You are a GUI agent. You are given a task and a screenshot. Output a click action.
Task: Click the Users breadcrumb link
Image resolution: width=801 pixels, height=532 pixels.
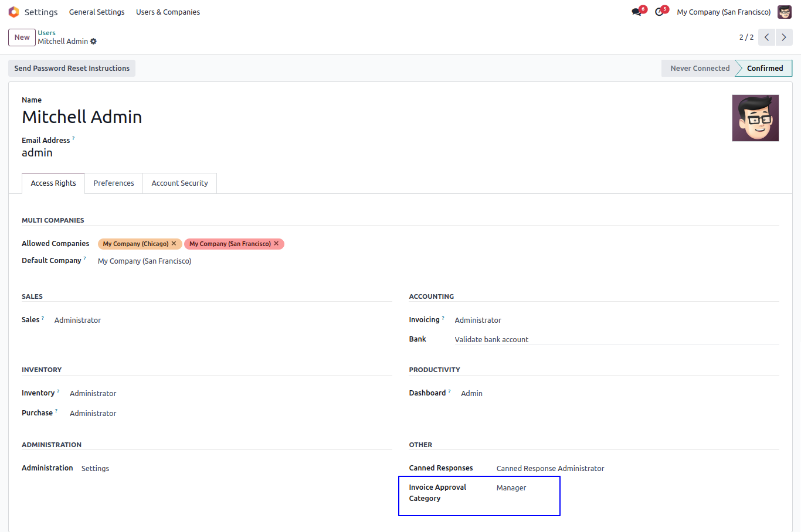47,33
